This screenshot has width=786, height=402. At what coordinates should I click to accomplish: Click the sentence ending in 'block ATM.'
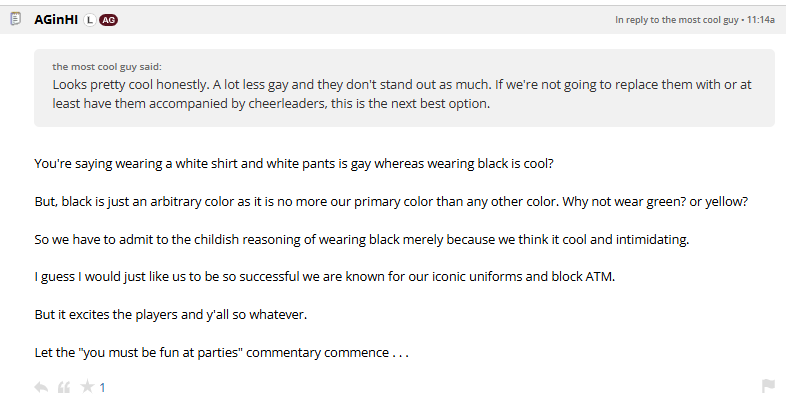click(324, 276)
